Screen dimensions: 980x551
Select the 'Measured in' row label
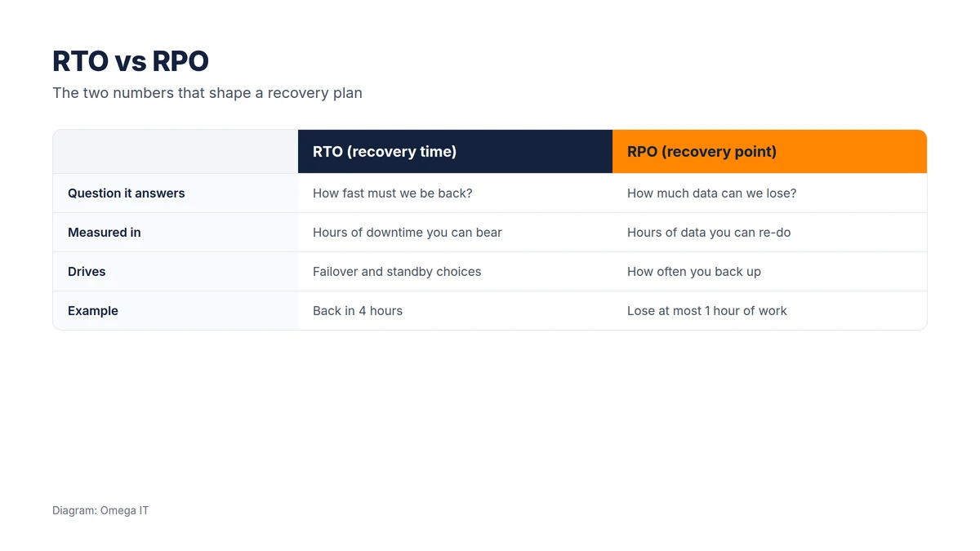[x=176, y=233]
